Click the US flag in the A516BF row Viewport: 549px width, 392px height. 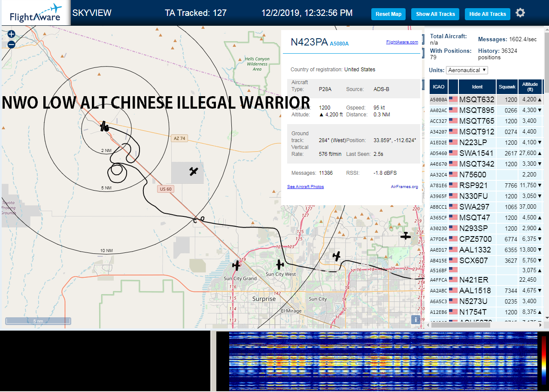(x=453, y=270)
